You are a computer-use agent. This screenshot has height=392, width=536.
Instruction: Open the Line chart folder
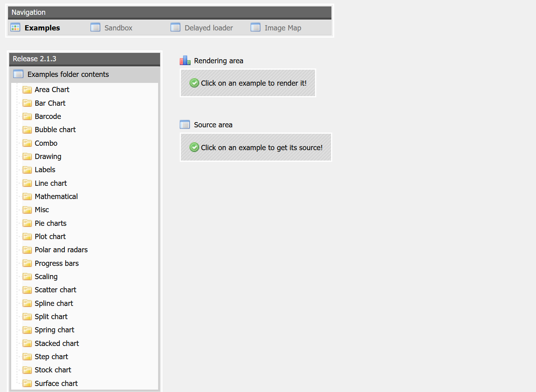[51, 183]
